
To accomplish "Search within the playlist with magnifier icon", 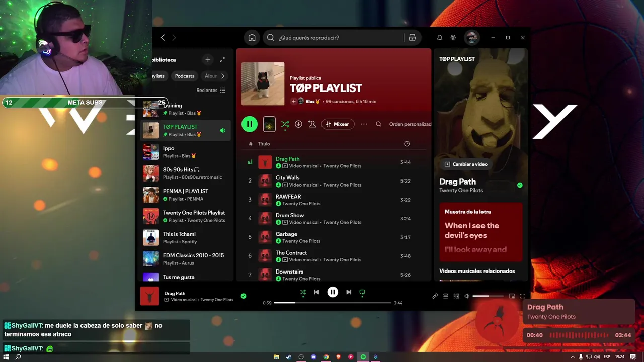I will click(379, 124).
